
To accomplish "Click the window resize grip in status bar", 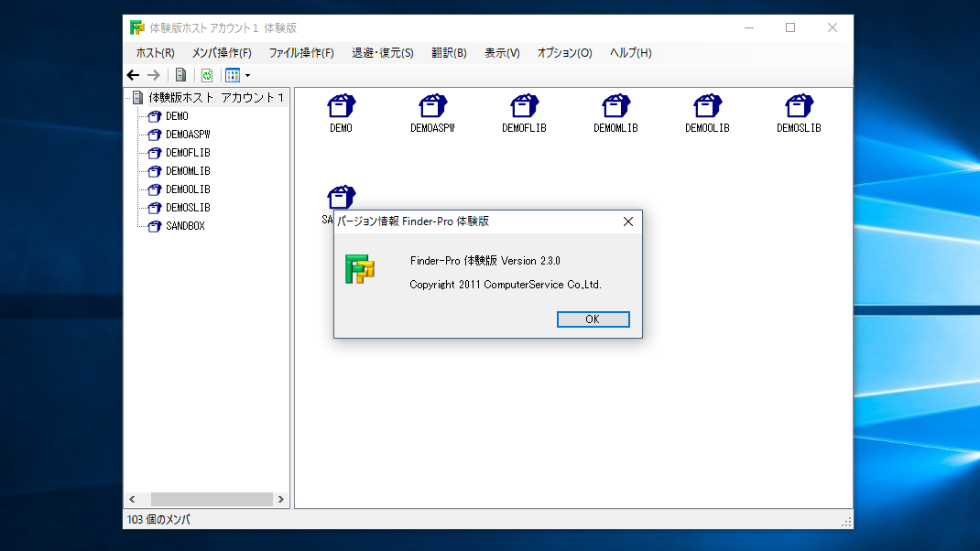I will (x=846, y=523).
